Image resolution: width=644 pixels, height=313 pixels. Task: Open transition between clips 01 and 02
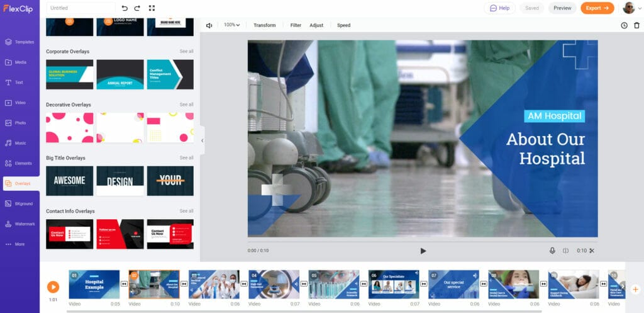click(x=124, y=284)
